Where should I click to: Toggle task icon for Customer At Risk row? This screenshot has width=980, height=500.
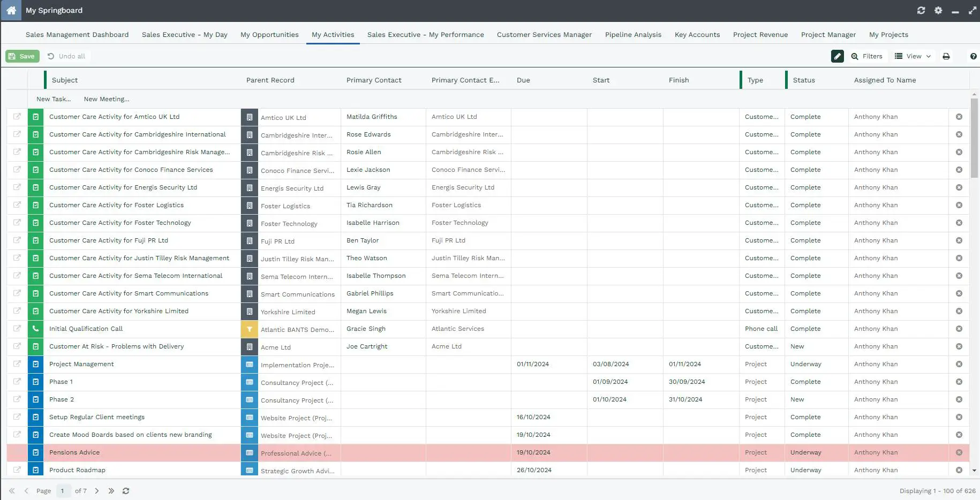tap(35, 346)
